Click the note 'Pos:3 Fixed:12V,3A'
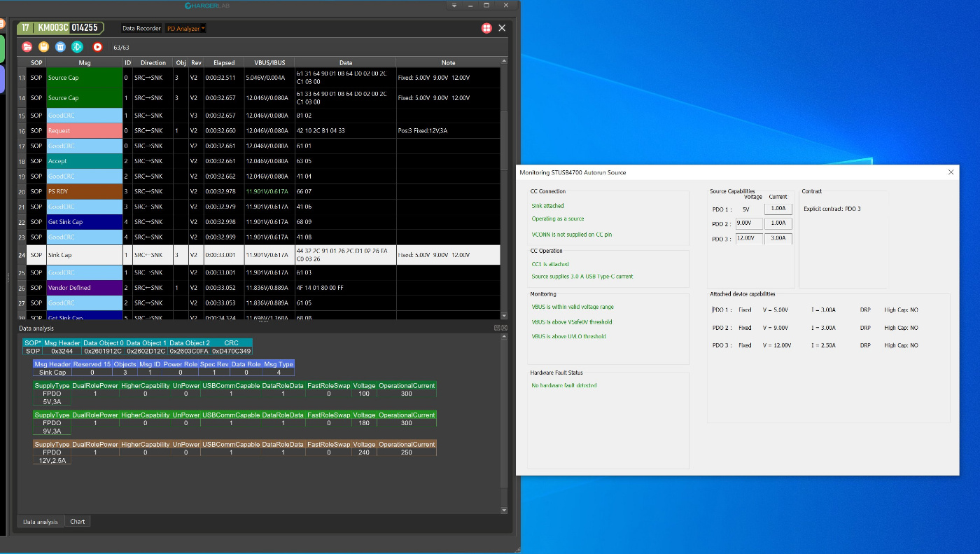 point(424,130)
